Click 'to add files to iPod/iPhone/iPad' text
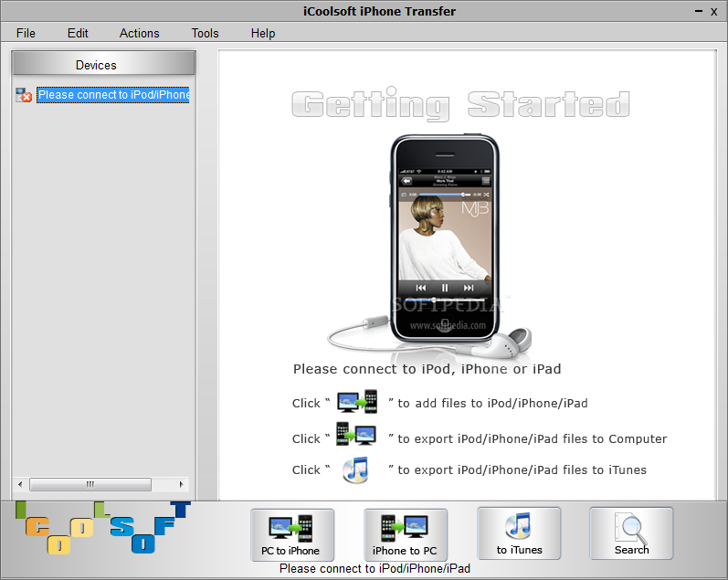Image resolution: width=728 pixels, height=580 pixels. pos(492,403)
